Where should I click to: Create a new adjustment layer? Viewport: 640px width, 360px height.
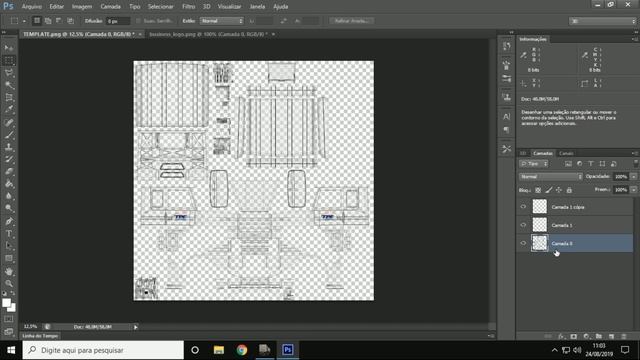587,336
